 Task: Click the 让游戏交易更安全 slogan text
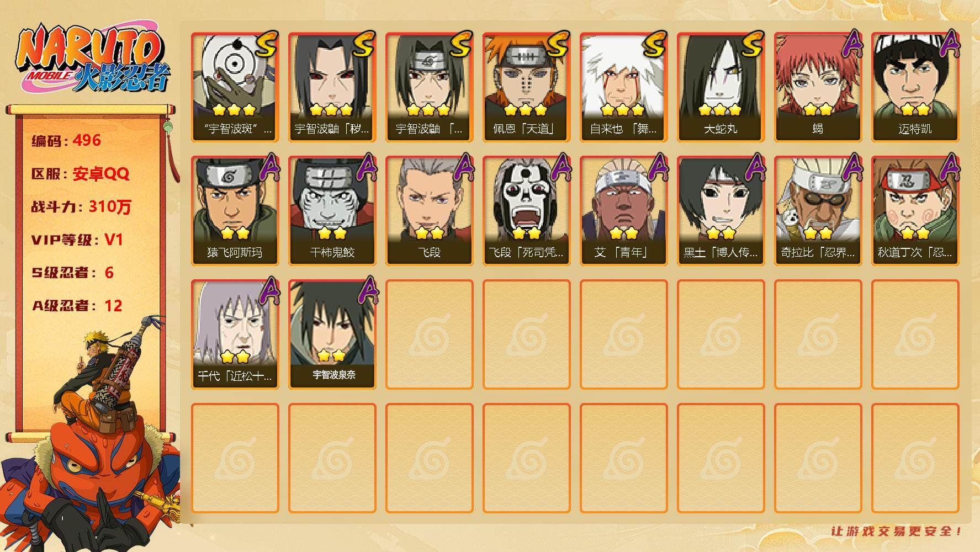click(x=897, y=531)
